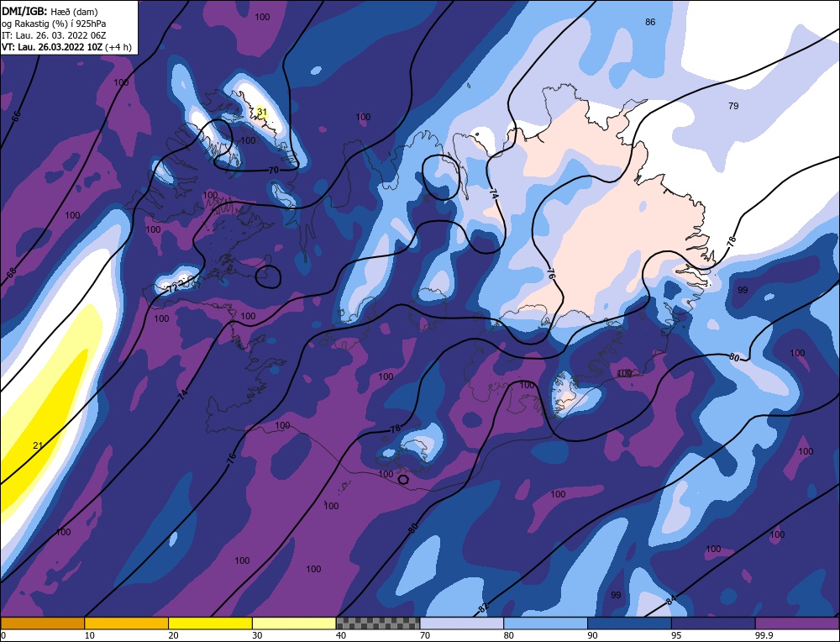The width and height of the screenshot is (840, 642).
Task: Click the '0' tick on the color scale
Action: (x=3, y=635)
